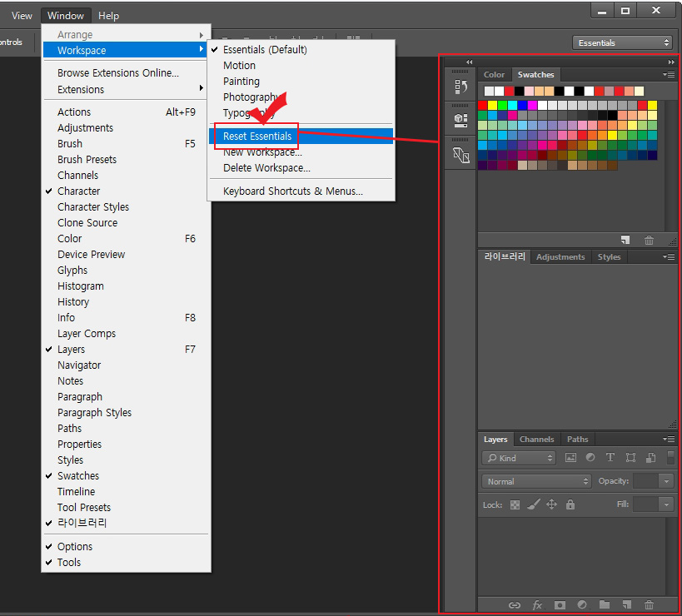Add layer mask icon
Screen dimensions: 682x616
[560, 604]
